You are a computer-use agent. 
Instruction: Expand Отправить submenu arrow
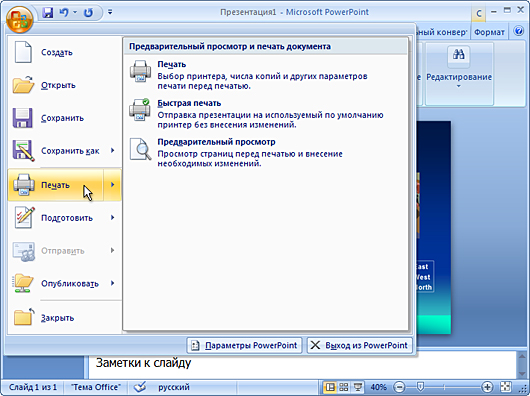113,251
